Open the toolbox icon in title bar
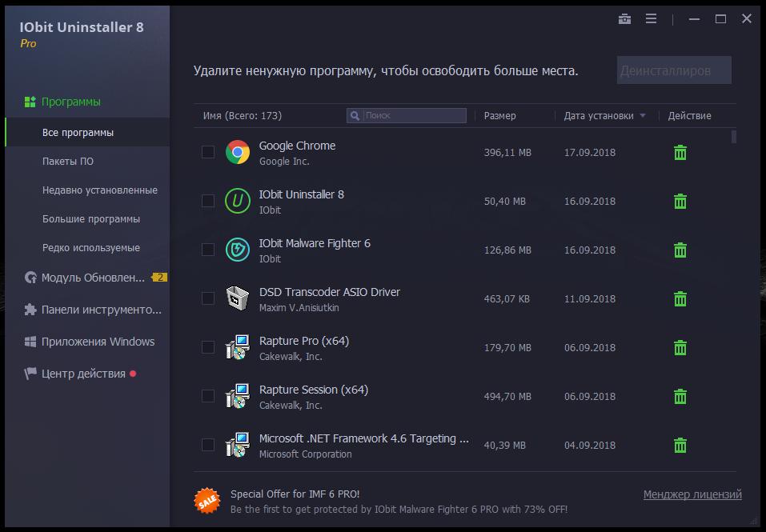This screenshot has width=766, height=532. click(x=624, y=19)
